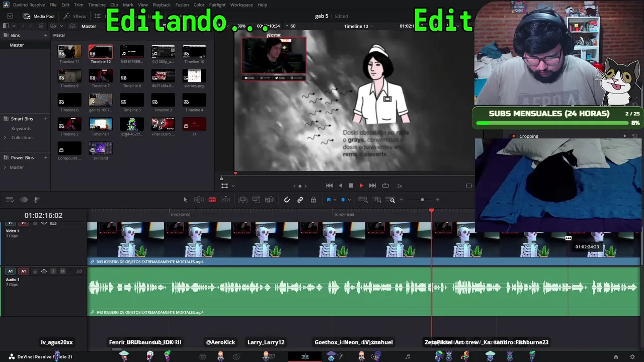The height and width of the screenshot is (362, 644).
Task: Toggle timeline Snapping magnet
Action: [x=287, y=200]
